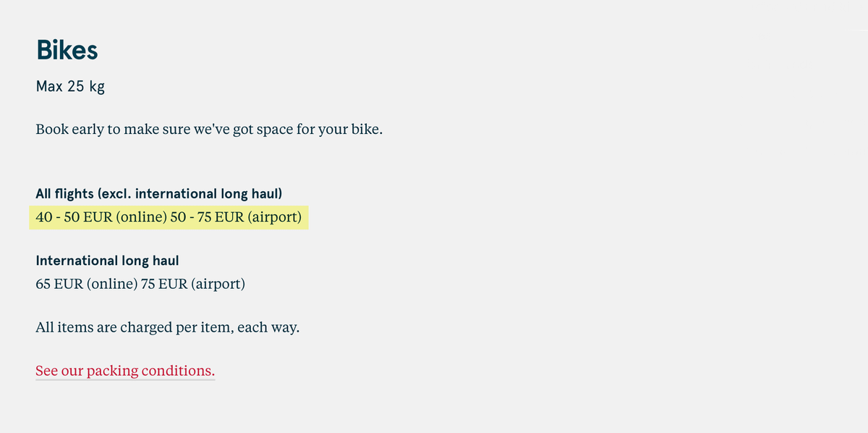
Task: Click the '65 EUR (online)' price text
Action: point(87,284)
